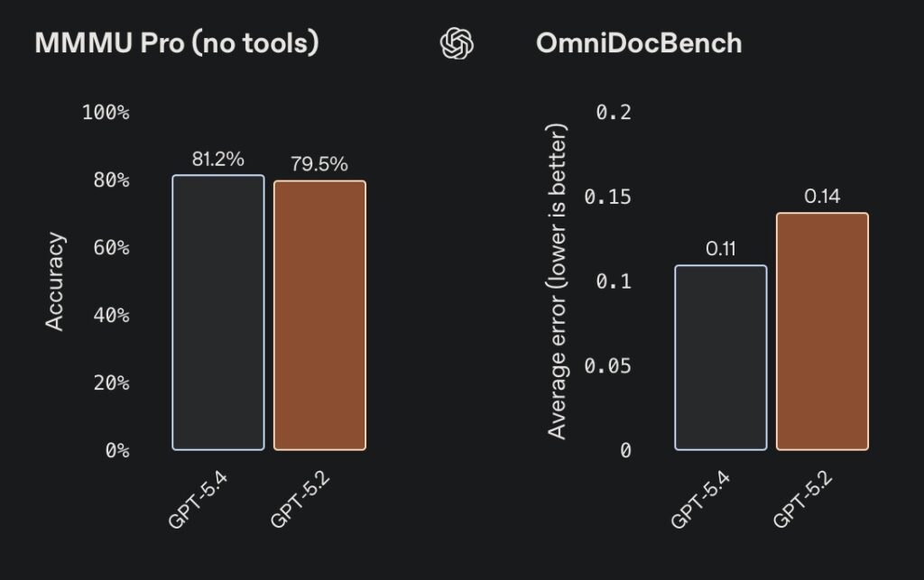
Task: Click the GPT-5.4 bar in OmniDocBench chart
Action: click(720, 357)
